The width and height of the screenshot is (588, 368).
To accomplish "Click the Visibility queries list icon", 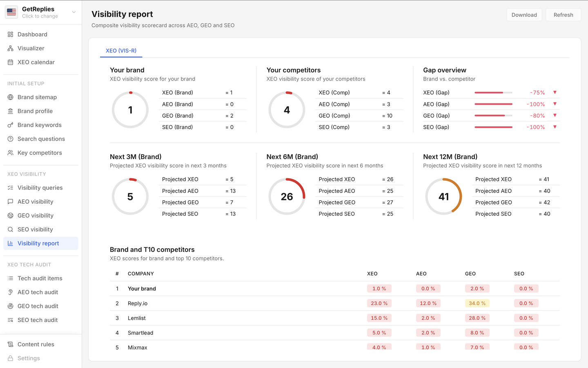I will (11, 188).
